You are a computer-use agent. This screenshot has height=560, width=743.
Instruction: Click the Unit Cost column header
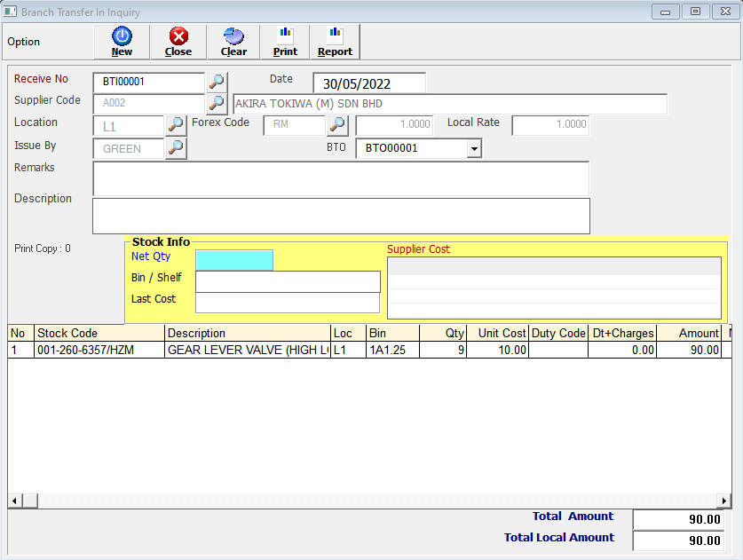click(x=497, y=333)
